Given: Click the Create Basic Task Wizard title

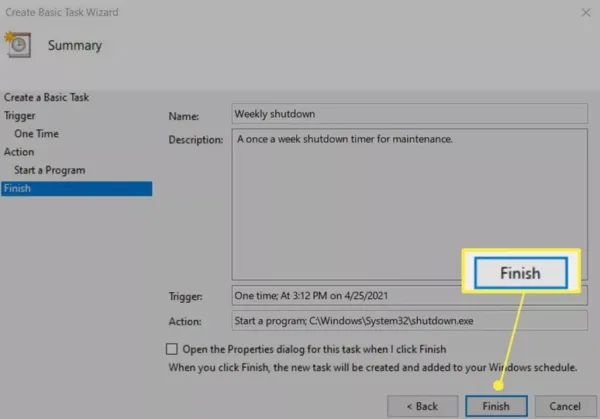Looking at the screenshot, I should (62, 12).
